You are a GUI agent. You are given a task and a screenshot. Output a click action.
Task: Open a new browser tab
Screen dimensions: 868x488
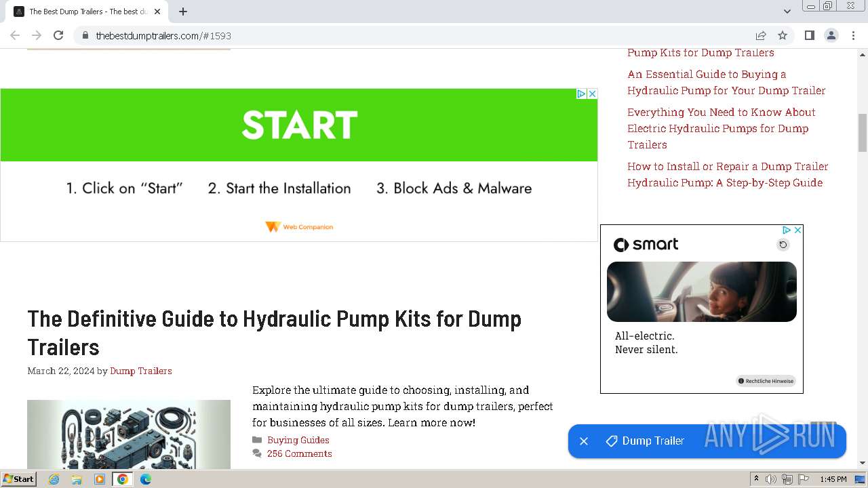click(183, 12)
